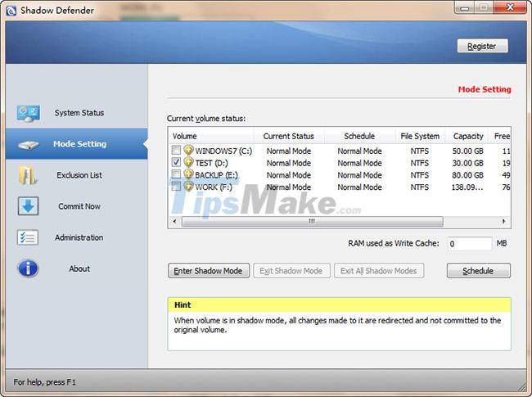Click the Schedule column header
The image size is (532, 397).
click(x=359, y=136)
